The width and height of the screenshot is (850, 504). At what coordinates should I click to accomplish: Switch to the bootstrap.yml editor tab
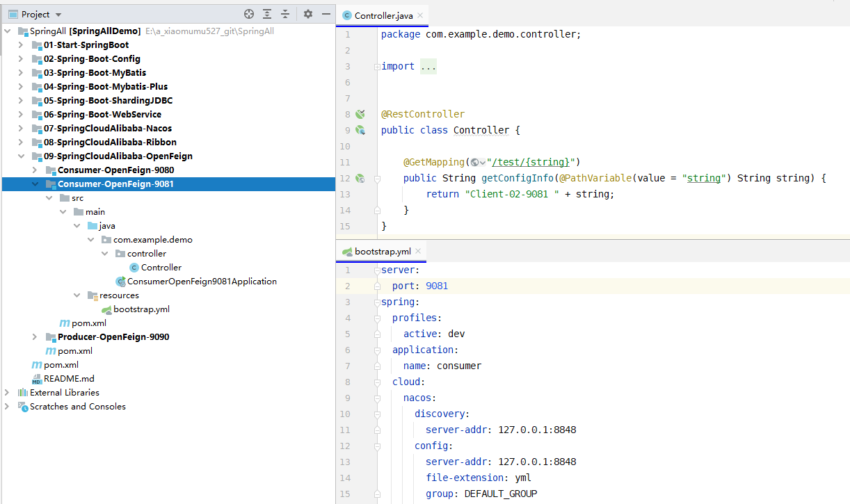381,251
